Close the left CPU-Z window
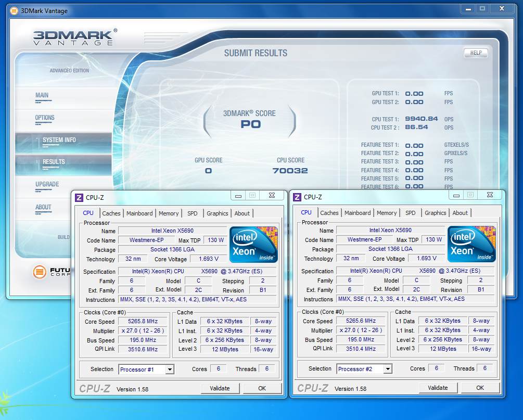Image resolution: width=523 pixels, height=420 pixels. (272, 196)
